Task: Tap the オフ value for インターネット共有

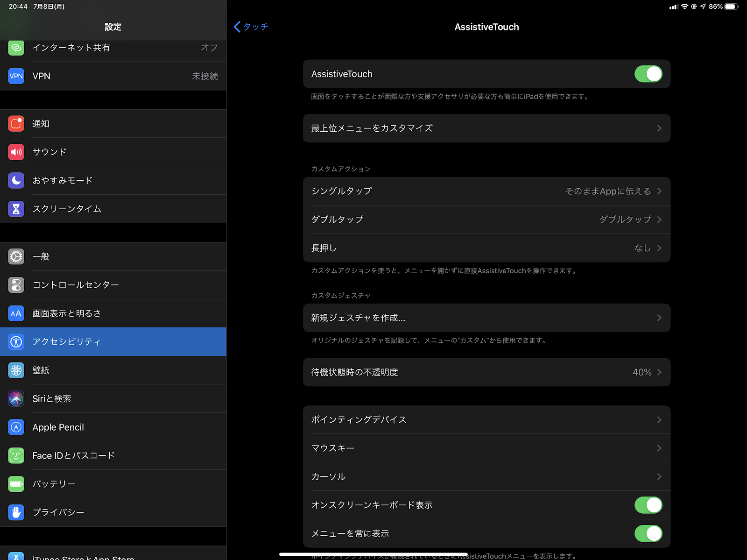Action: (209, 48)
